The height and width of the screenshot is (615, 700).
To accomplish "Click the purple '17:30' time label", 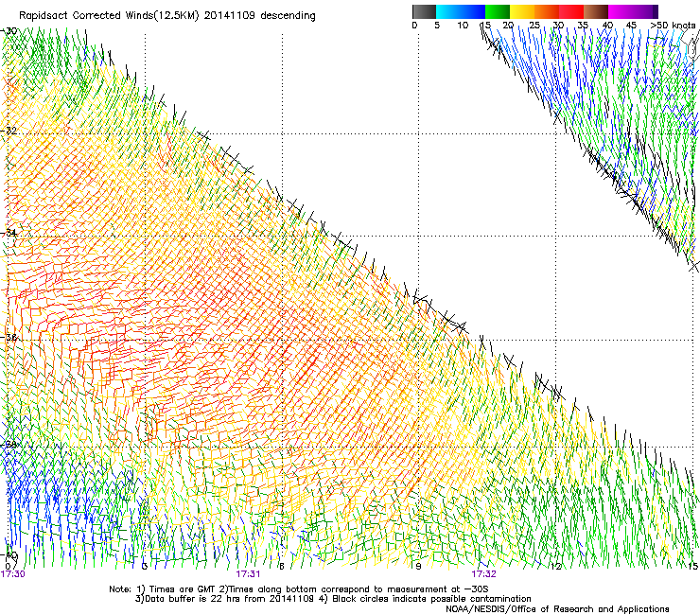I will click(x=13, y=574).
